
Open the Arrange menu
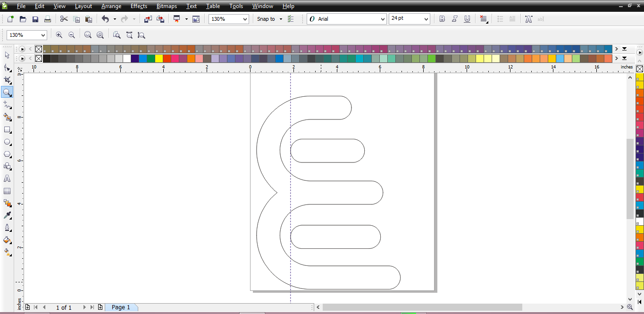point(111,6)
